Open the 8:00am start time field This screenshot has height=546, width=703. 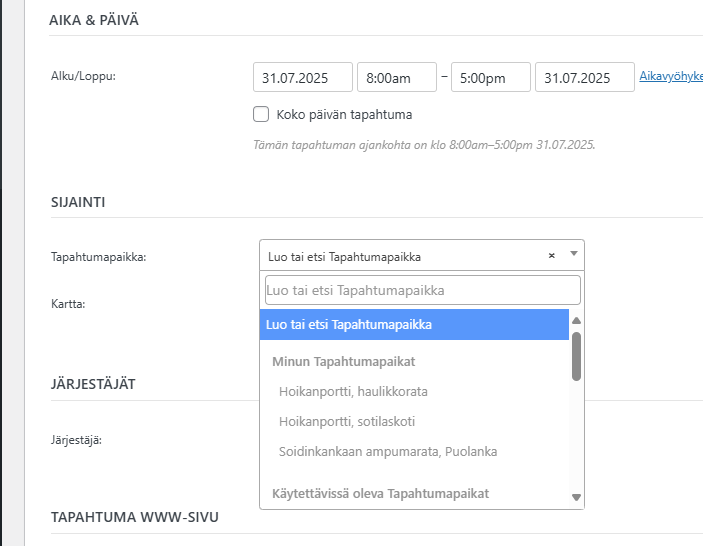tap(396, 78)
